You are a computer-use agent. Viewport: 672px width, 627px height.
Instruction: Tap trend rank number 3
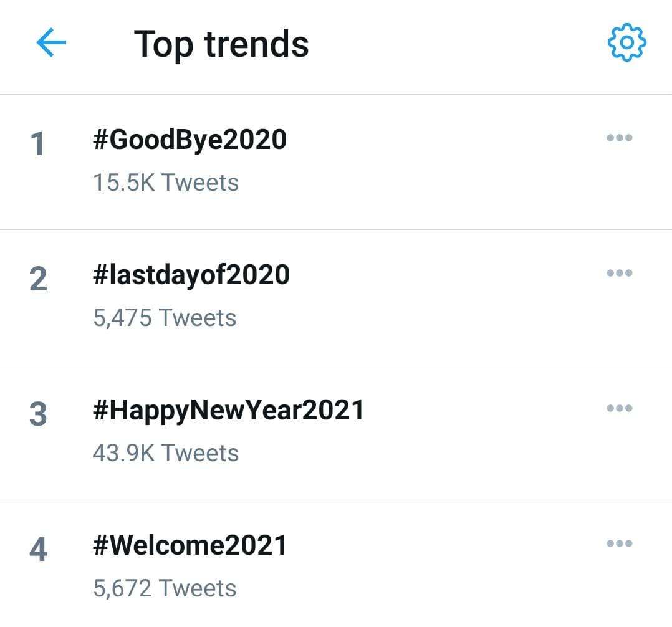38,414
